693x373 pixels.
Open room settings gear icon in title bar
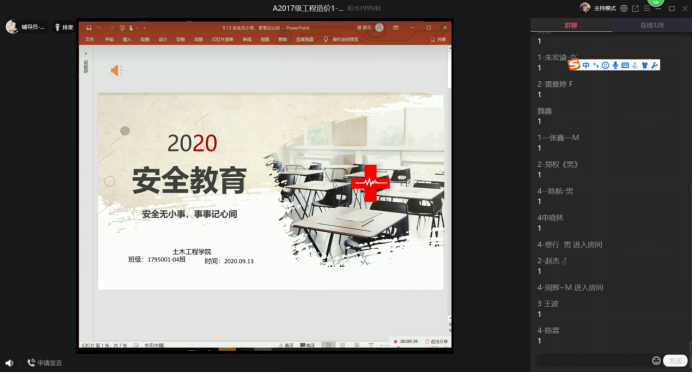(624, 8)
